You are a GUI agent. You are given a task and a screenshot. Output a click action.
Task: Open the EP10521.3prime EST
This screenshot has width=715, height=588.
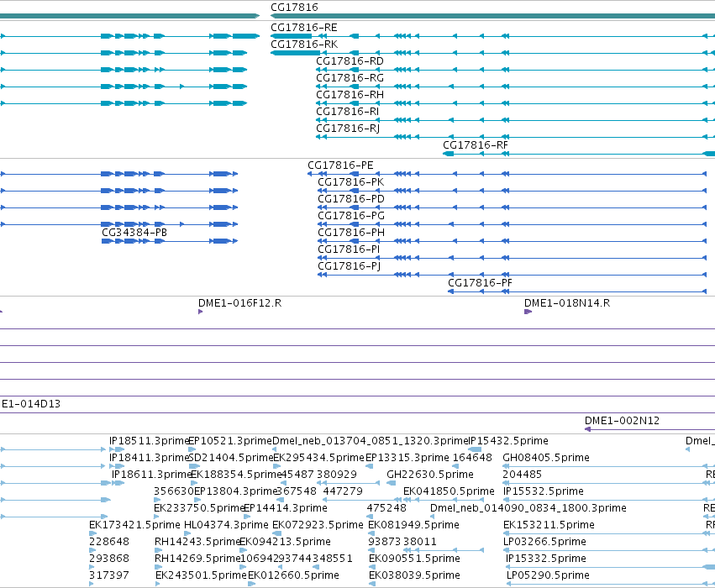(230, 441)
